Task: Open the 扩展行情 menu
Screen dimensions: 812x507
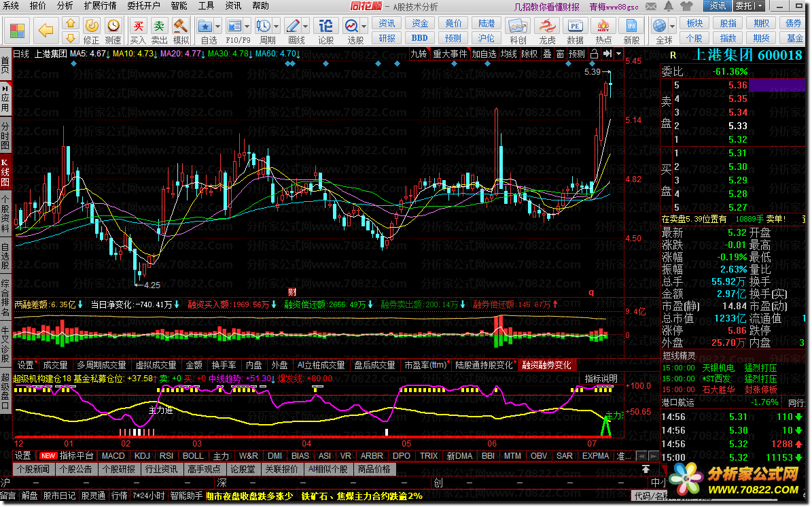Action: tap(100, 5)
